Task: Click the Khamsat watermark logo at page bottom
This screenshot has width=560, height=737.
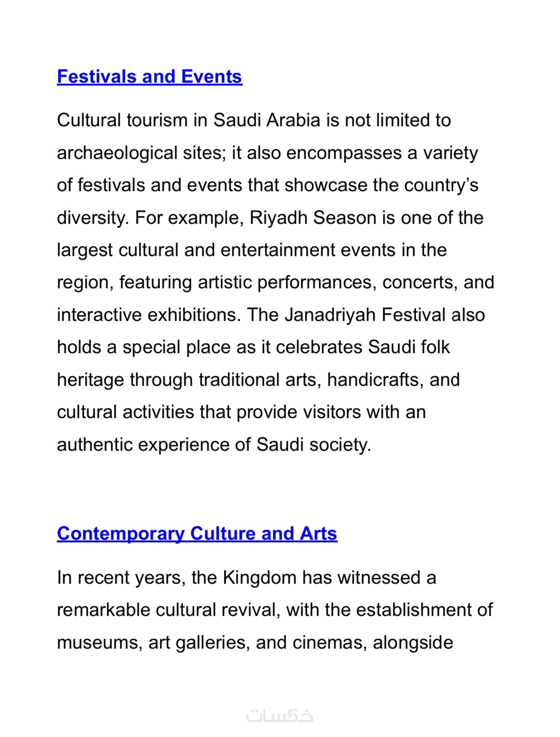Action: point(280,716)
